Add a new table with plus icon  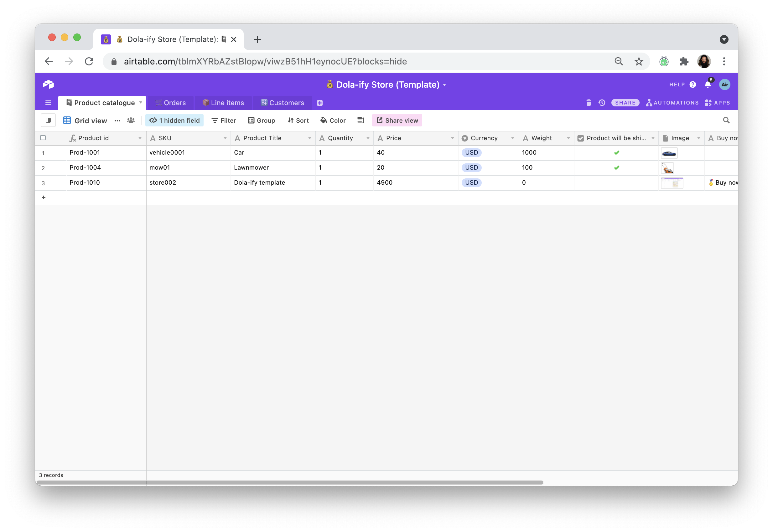tap(319, 103)
